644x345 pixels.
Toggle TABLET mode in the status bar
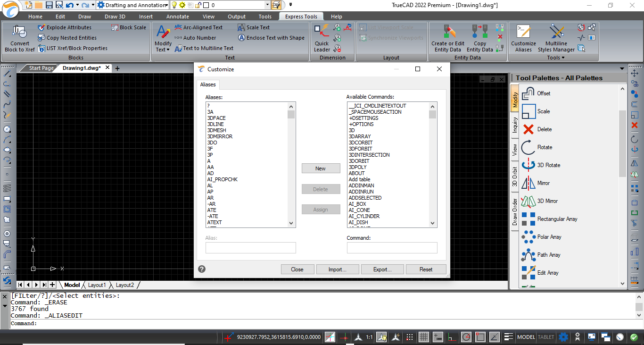(x=546, y=337)
